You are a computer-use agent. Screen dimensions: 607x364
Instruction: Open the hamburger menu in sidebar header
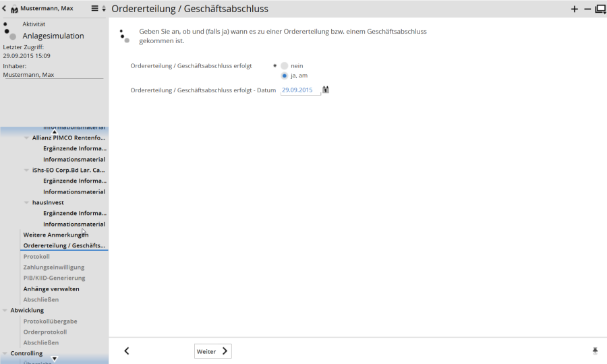(x=94, y=9)
